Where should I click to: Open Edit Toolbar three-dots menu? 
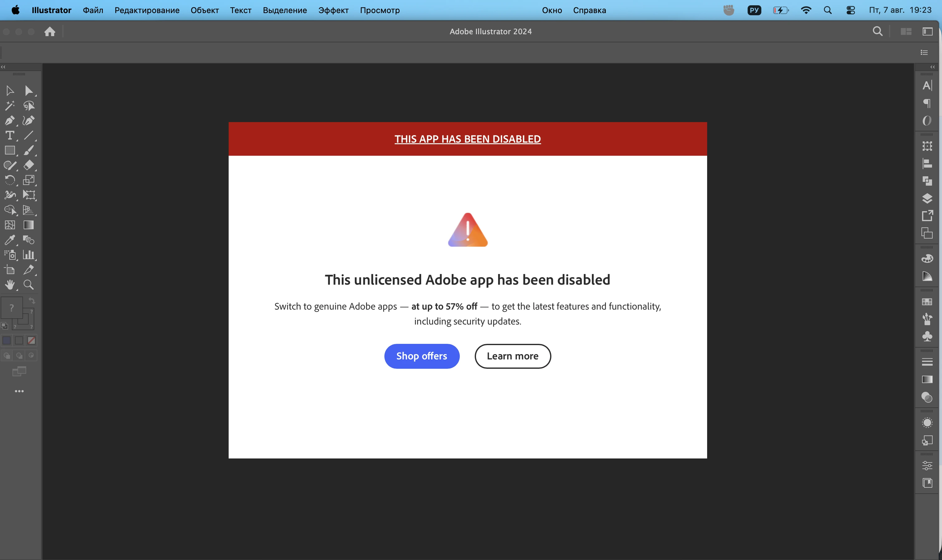click(19, 391)
